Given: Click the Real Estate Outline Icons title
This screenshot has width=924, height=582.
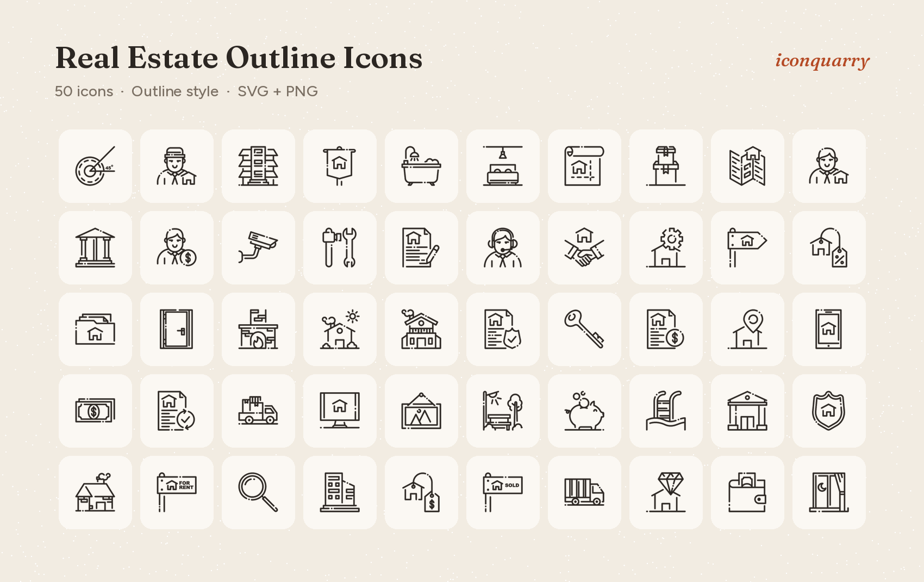Looking at the screenshot, I should pyautogui.click(x=239, y=58).
